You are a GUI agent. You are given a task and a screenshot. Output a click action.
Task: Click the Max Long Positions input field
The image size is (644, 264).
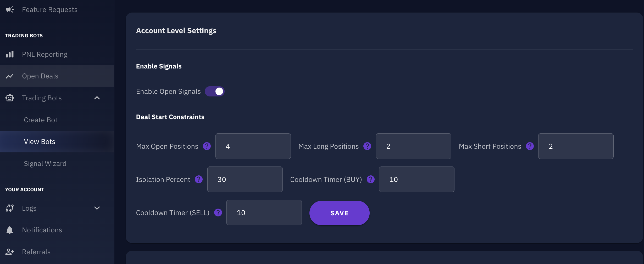413,146
